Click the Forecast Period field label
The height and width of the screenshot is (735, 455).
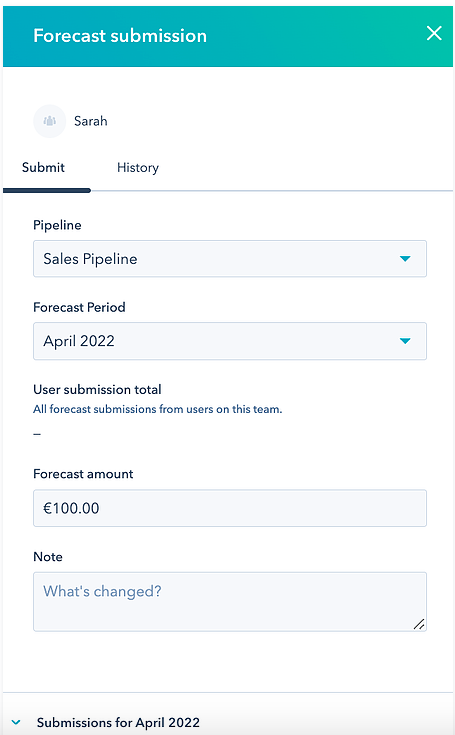[79, 307]
